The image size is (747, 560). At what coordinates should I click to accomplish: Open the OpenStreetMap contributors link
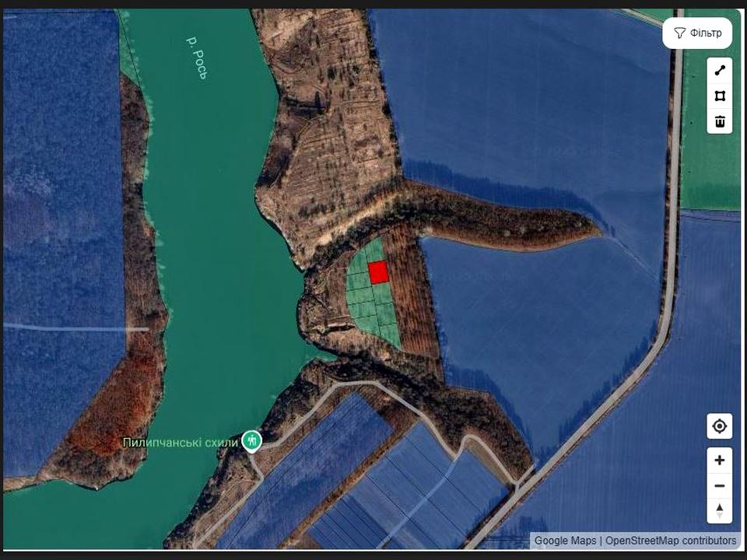[671, 541]
